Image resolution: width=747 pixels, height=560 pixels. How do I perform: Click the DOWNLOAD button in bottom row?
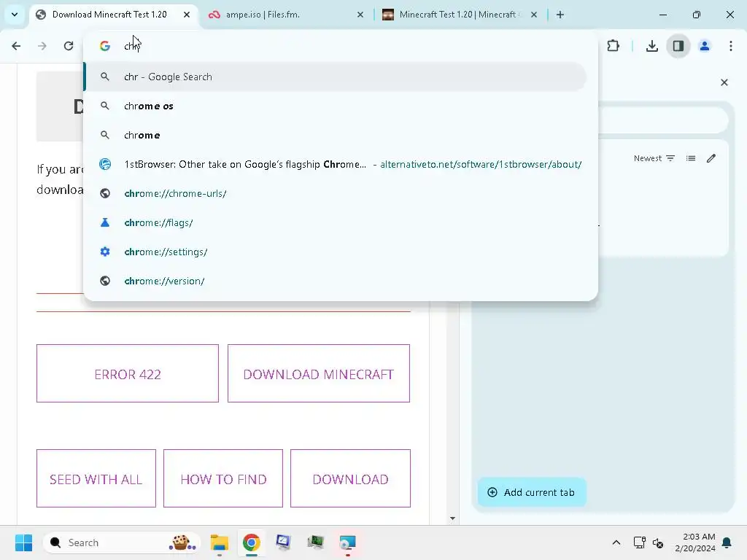[351, 478]
